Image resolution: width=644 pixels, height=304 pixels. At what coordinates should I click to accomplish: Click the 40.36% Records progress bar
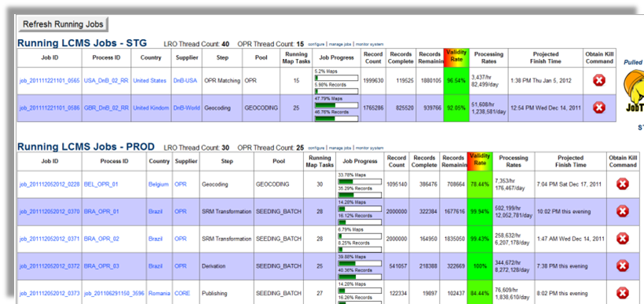coord(360,277)
